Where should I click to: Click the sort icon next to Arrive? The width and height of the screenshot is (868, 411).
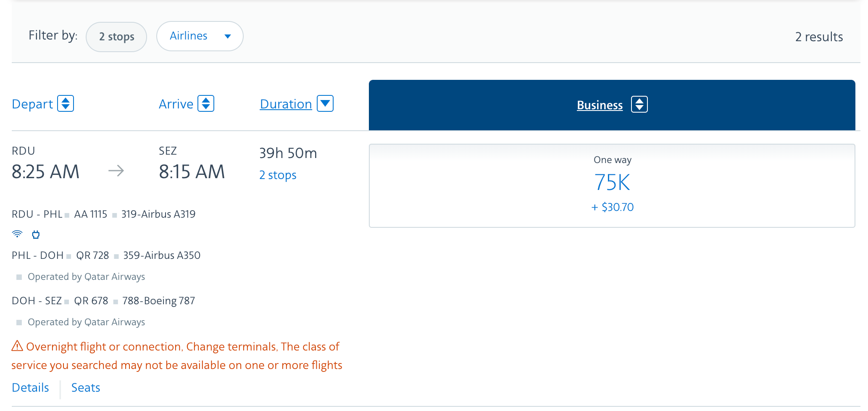click(x=206, y=103)
